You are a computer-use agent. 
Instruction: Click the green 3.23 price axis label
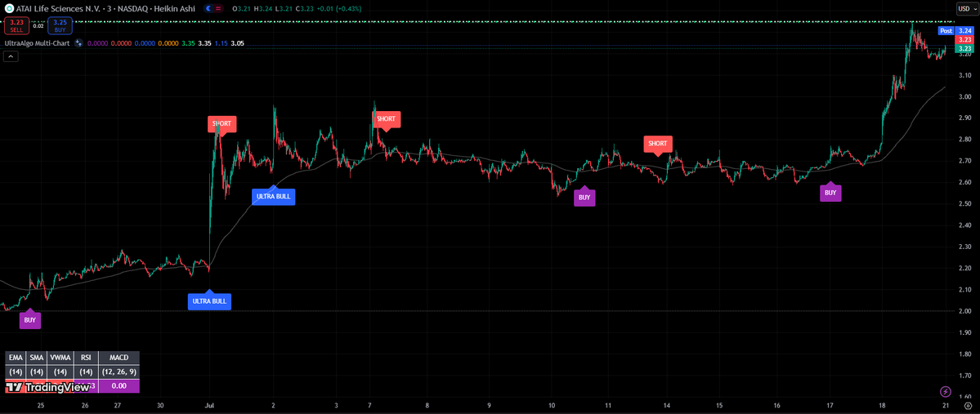(x=964, y=48)
